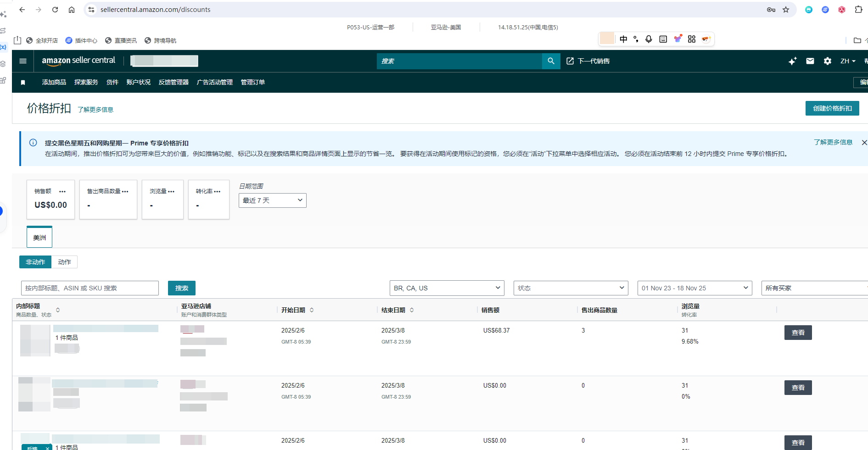Close the Prime discount info banner

click(864, 143)
